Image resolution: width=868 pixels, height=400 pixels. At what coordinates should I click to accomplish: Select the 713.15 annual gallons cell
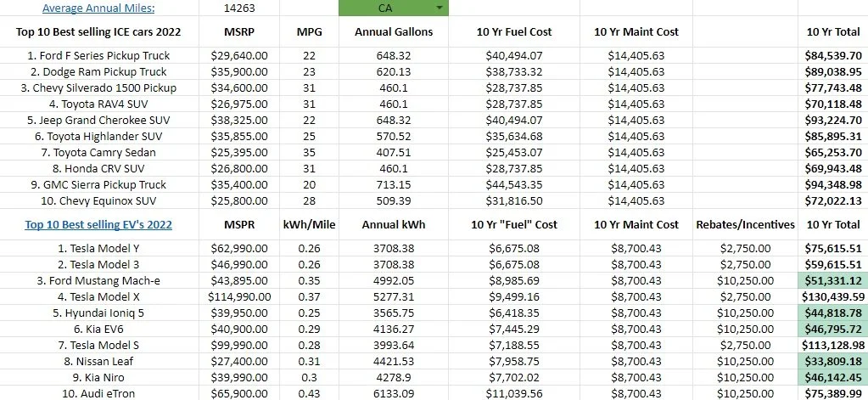(394, 184)
